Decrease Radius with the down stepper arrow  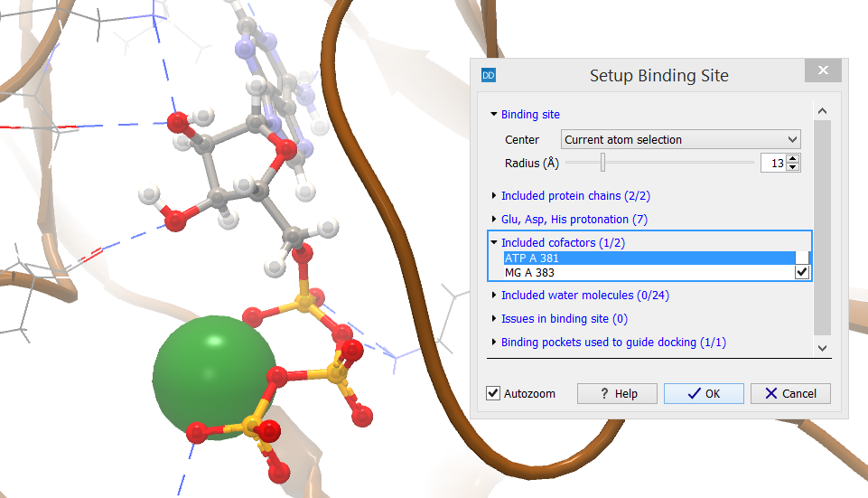[x=793, y=167]
